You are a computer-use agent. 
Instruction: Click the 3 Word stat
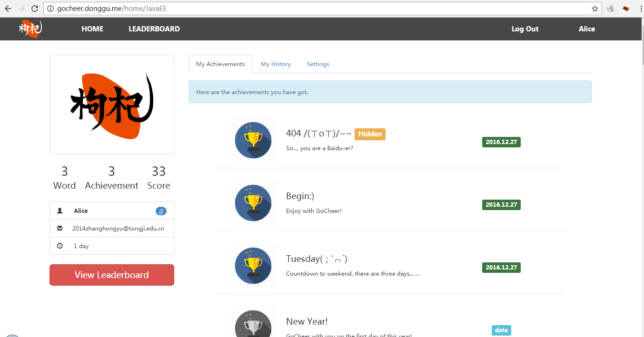(x=64, y=178)
